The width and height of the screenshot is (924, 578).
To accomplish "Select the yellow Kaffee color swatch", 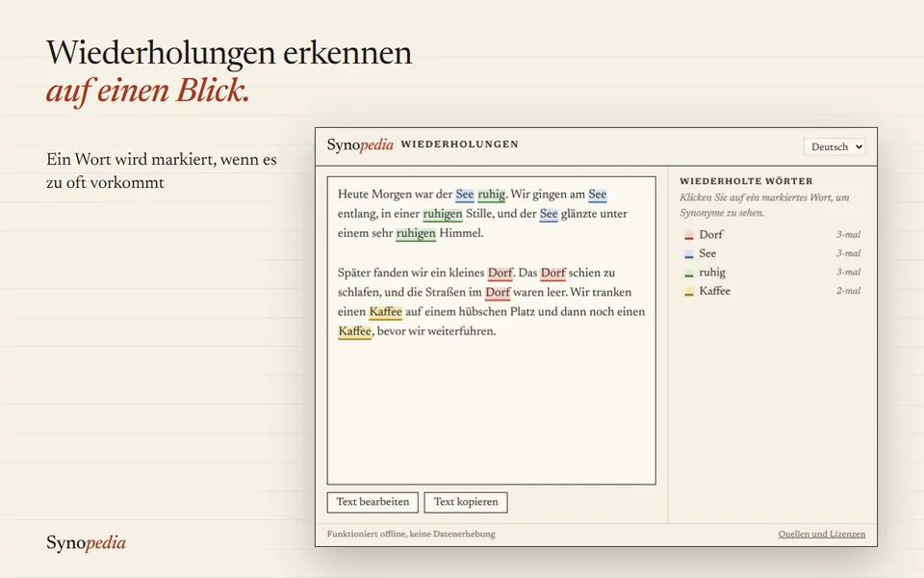I will tap(688, 292).
